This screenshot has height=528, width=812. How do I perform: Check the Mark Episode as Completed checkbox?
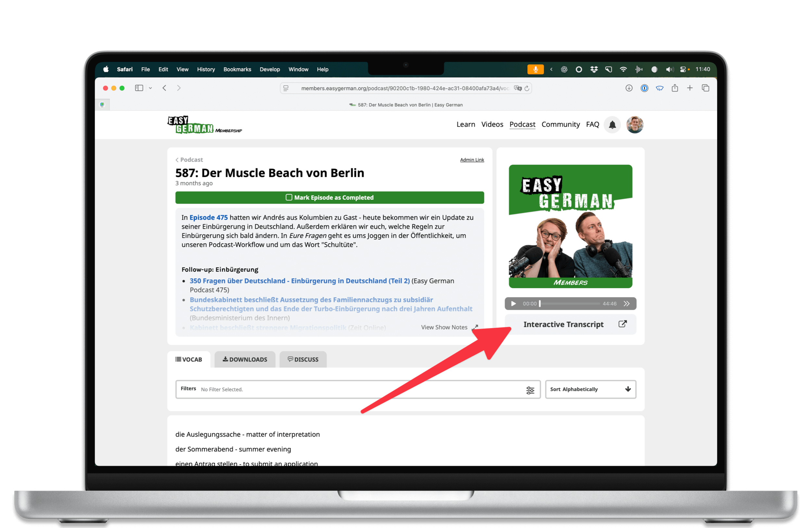click(x=289, y=197)
